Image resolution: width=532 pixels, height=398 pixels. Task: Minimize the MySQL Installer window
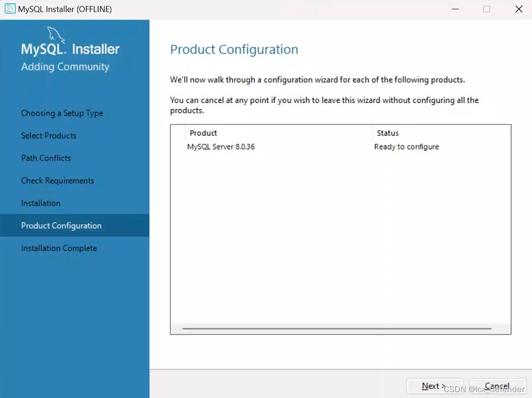[455, 9]
